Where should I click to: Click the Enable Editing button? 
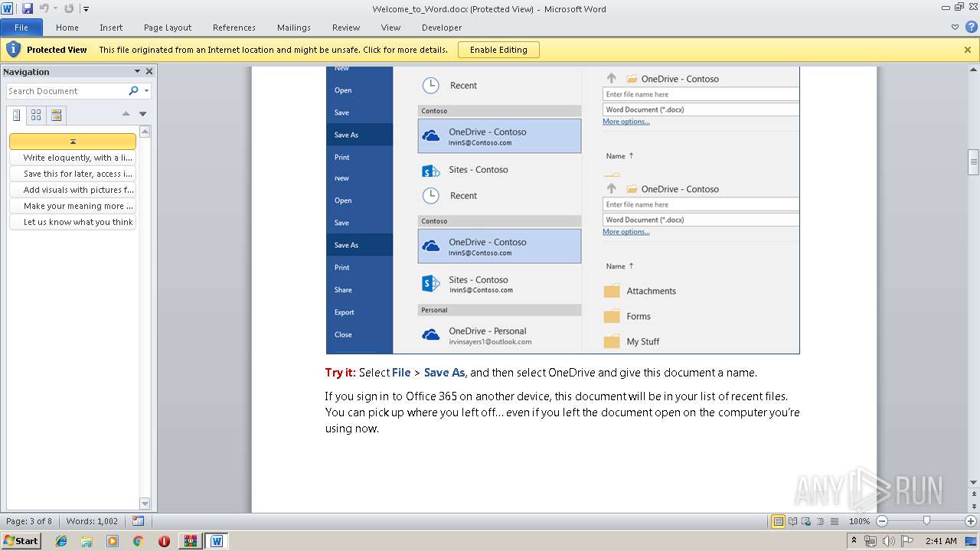[x=498, y=50]
